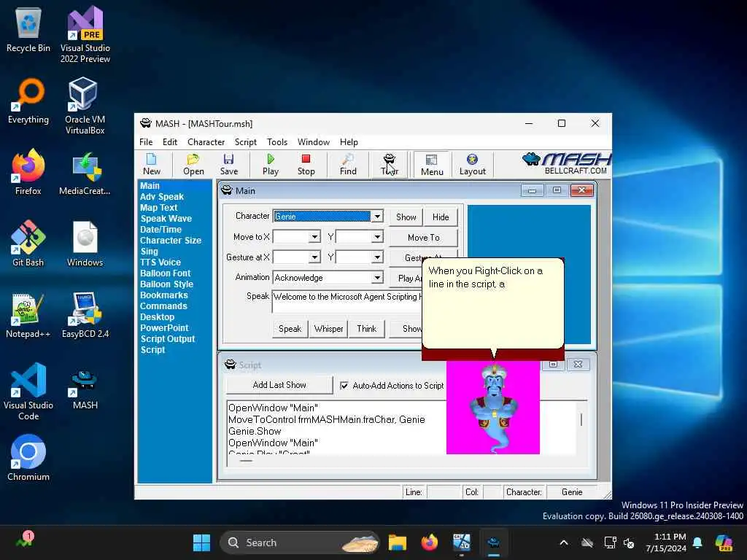Toggle the Menu toolbar button
The image size is (747, 560).
coord(432,165)
